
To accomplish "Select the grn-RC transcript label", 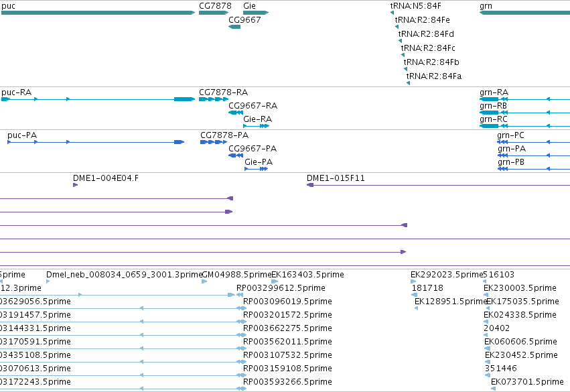I will tap(494, 119).
